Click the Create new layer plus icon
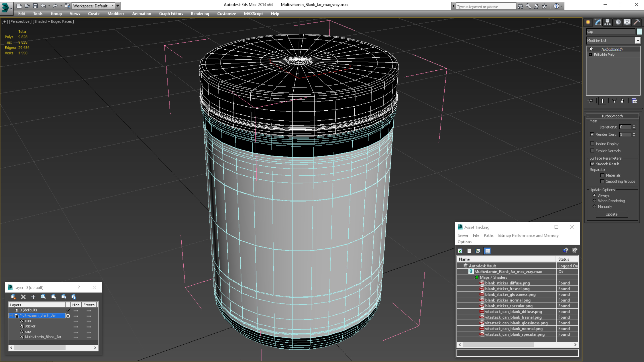 [33, 297]
